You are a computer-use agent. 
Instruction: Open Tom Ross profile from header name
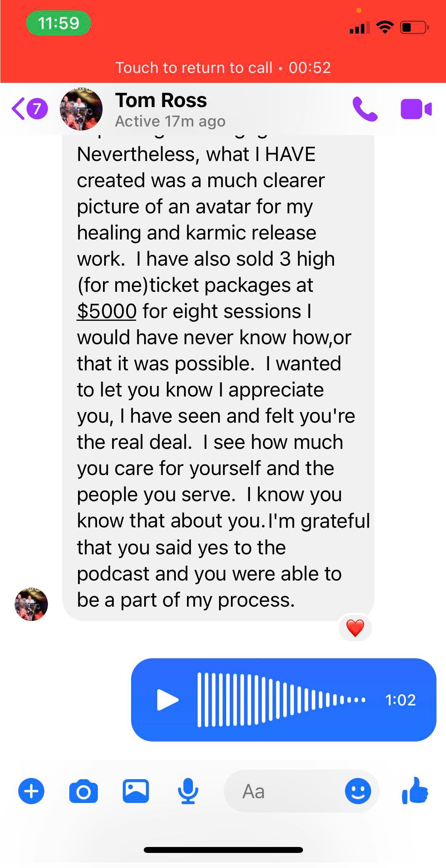(x=161, y=100)
